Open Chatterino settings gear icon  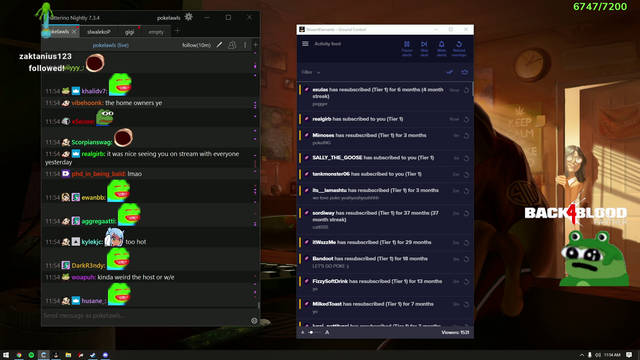[189, 17]
